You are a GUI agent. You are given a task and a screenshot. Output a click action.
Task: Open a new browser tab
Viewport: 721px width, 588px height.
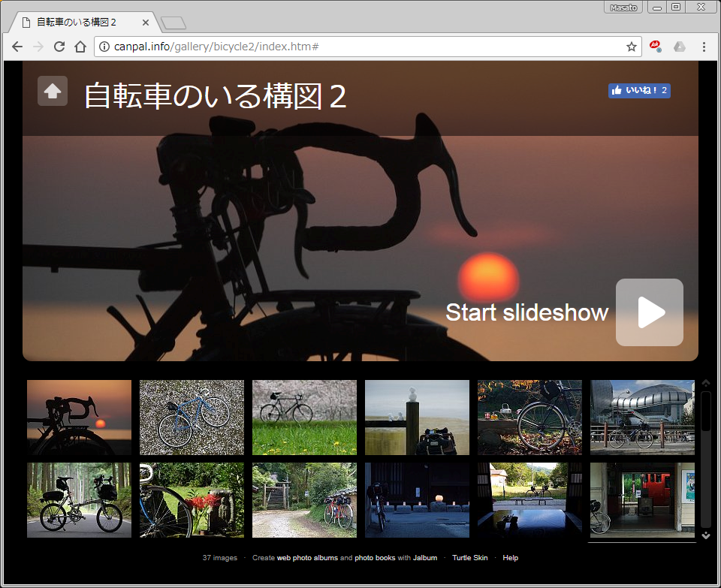(173, 23)
